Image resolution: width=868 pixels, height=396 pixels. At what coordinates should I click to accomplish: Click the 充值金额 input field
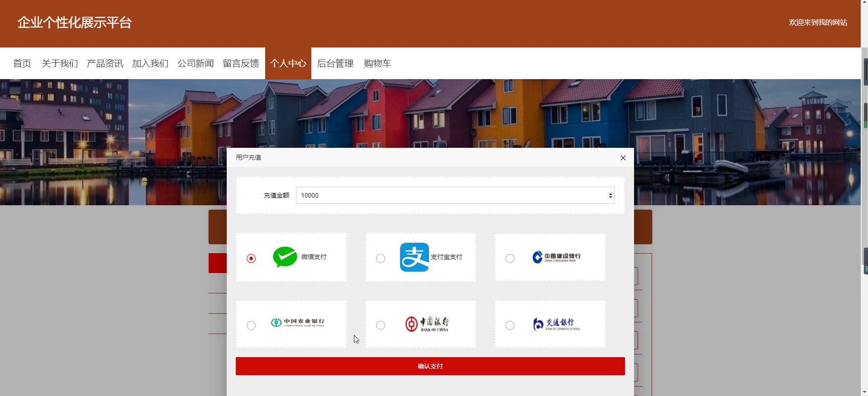tap(455, 195)
